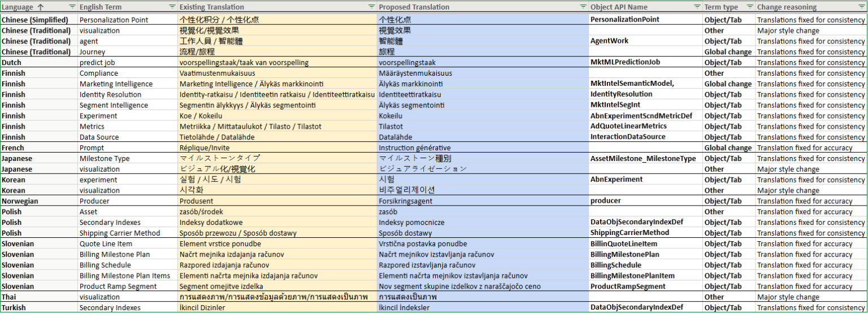This screenshot has width=868, height=313.
Task: Click the predict job English term
Action: [x=128, y=63]
